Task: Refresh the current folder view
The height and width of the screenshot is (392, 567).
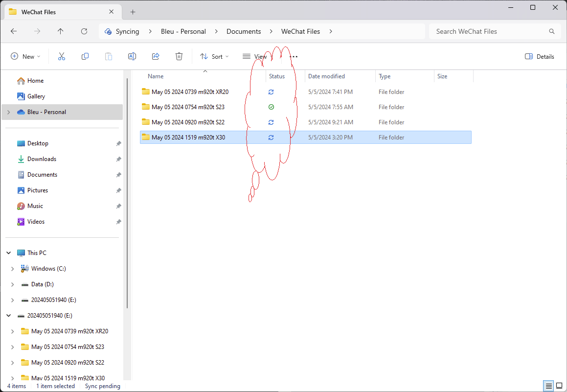Action: (84, 31)
